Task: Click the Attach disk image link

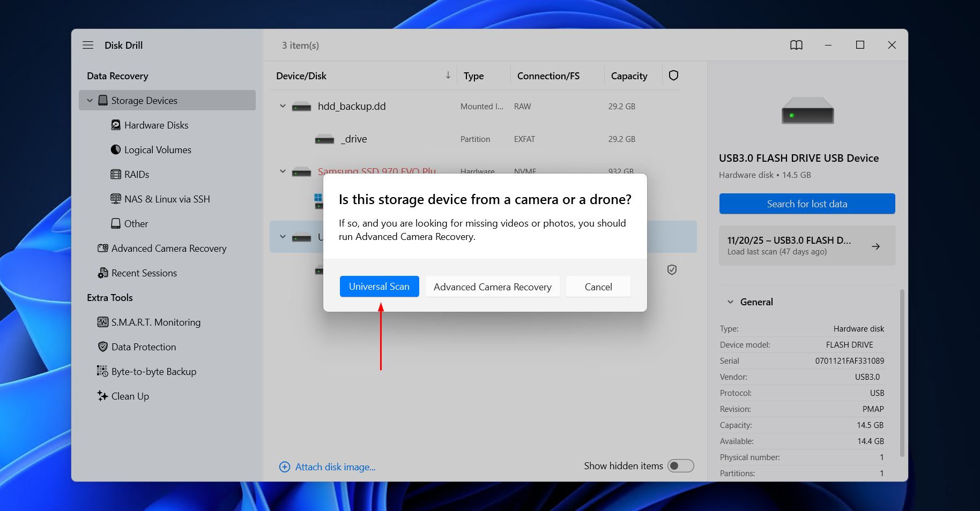Action: click(x=335, y=467)
